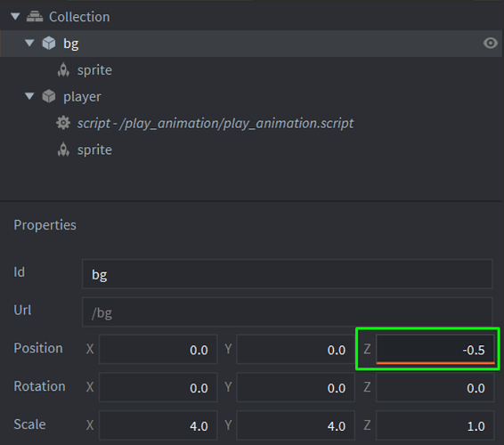Click the Position Z field showing -0.5
Viewport: 504px width, 445px height.
(x=435, y=349)
